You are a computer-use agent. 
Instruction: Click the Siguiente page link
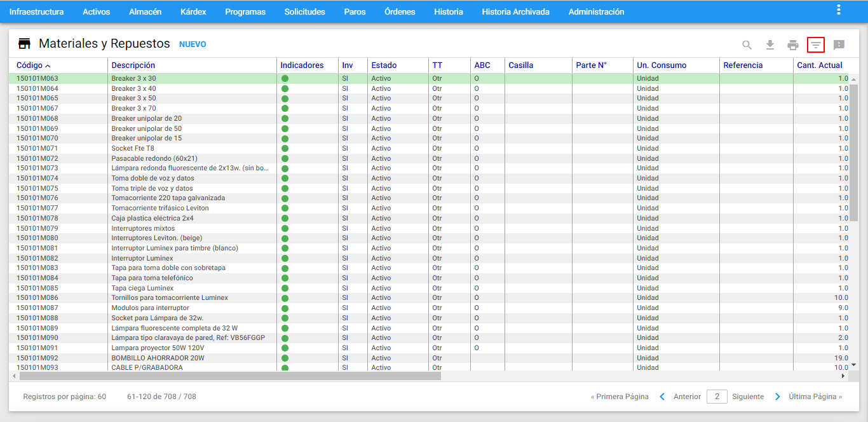748,397
